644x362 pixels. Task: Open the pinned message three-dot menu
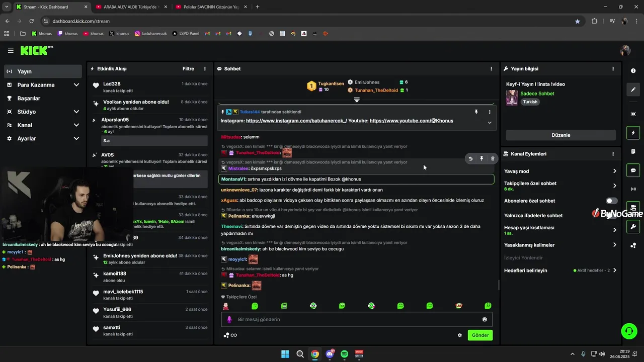point(490,112)
